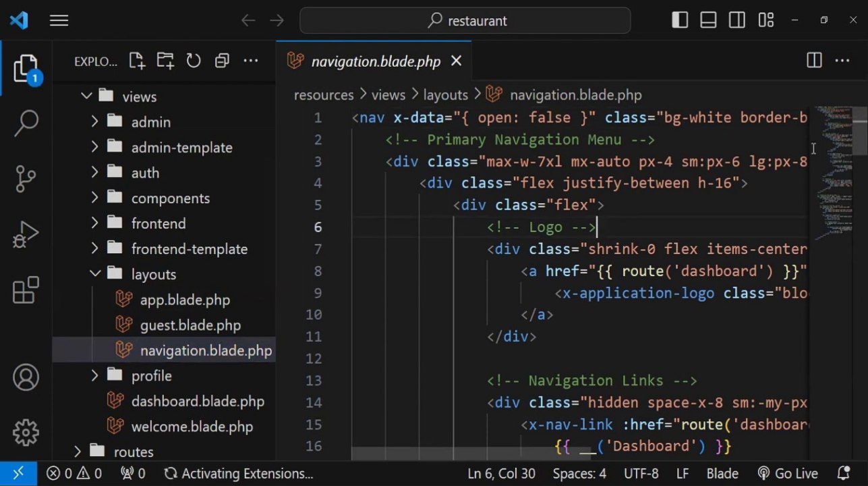
Task: Open notifications bell in status bar
Action: pyautogui.click(x=843, y=474)
